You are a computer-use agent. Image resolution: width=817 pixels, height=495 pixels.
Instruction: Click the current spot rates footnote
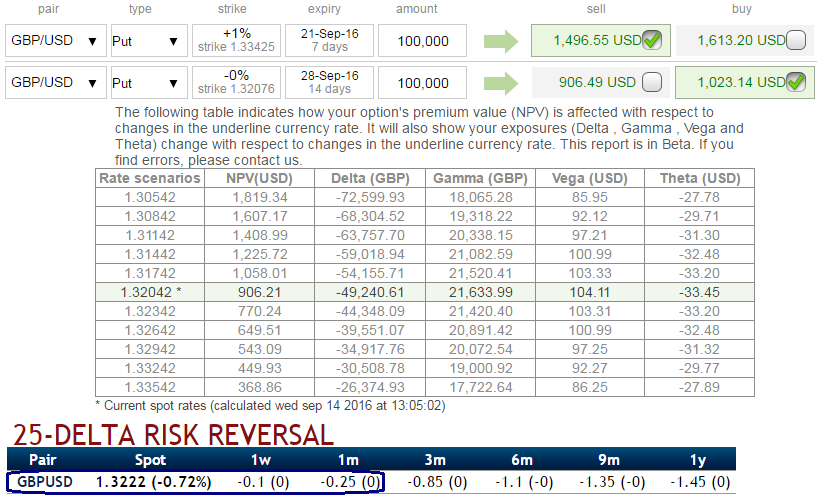tap(270, 406)
